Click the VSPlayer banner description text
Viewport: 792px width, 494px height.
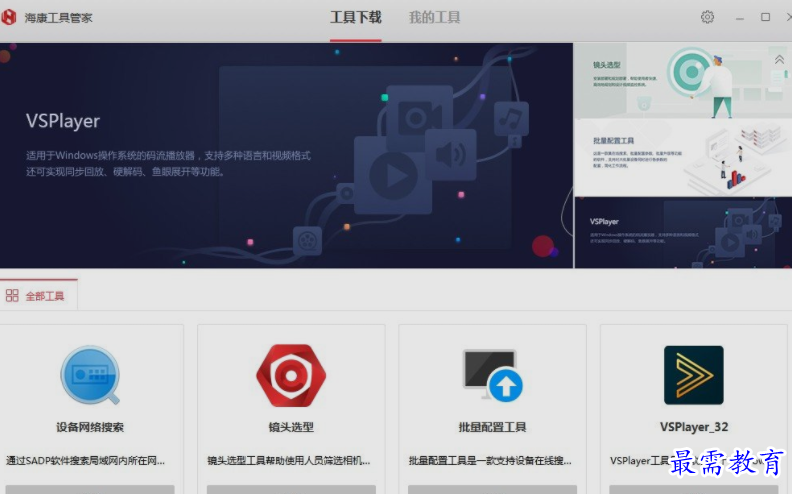point(168,164)
